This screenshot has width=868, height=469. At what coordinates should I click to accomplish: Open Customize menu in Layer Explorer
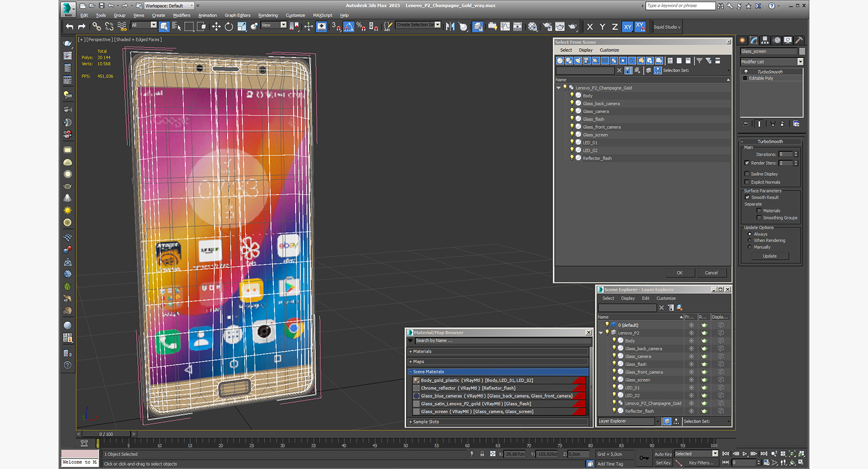666,298
